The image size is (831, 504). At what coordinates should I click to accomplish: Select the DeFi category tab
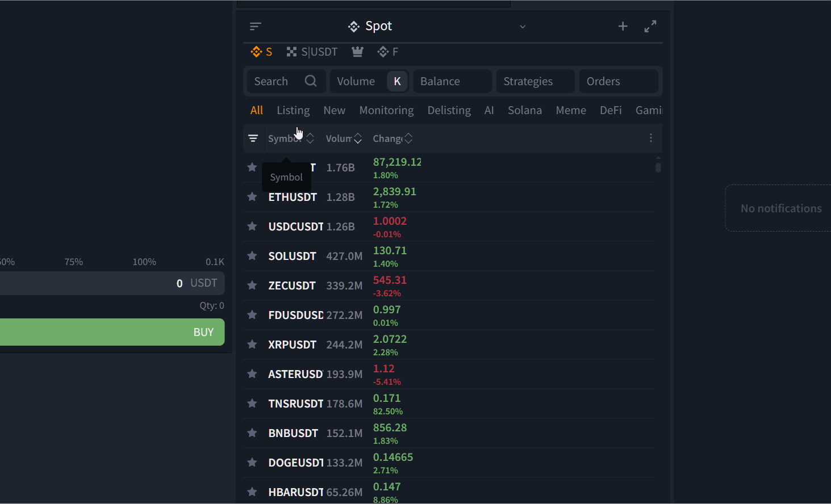611,110
